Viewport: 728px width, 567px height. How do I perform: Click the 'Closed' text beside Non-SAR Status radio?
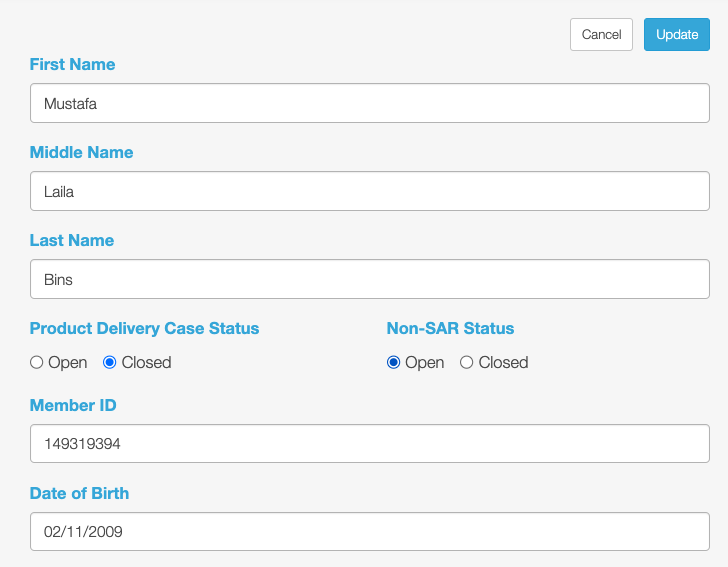coord(503,362)
